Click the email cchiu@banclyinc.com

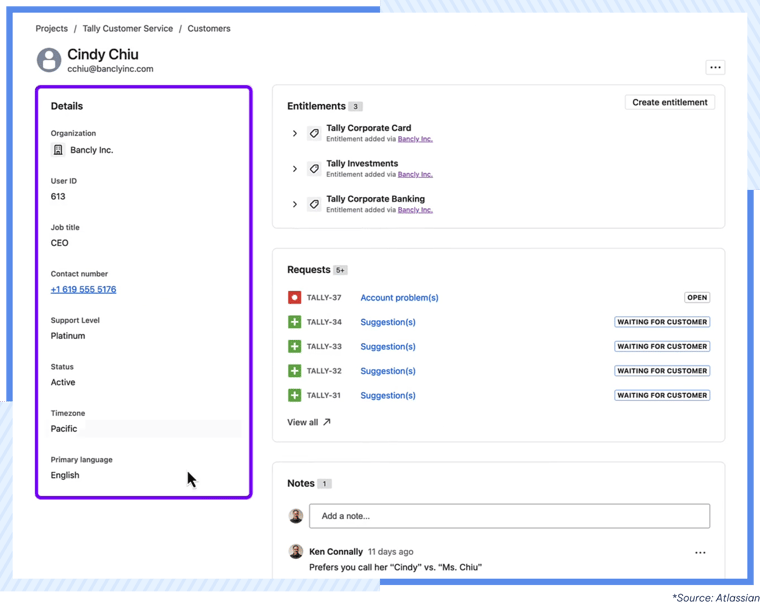110,69
